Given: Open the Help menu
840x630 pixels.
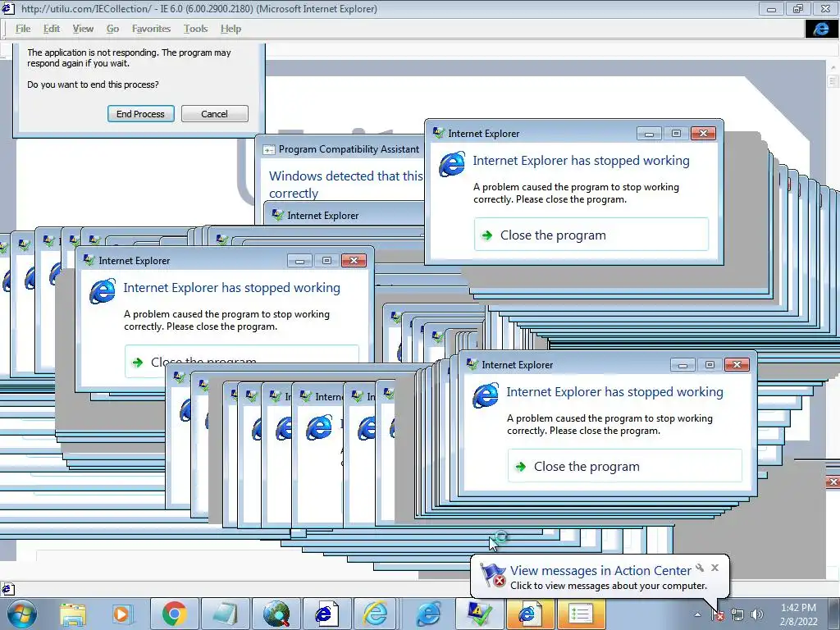Looking at the screenshot, I should [231, 29].
